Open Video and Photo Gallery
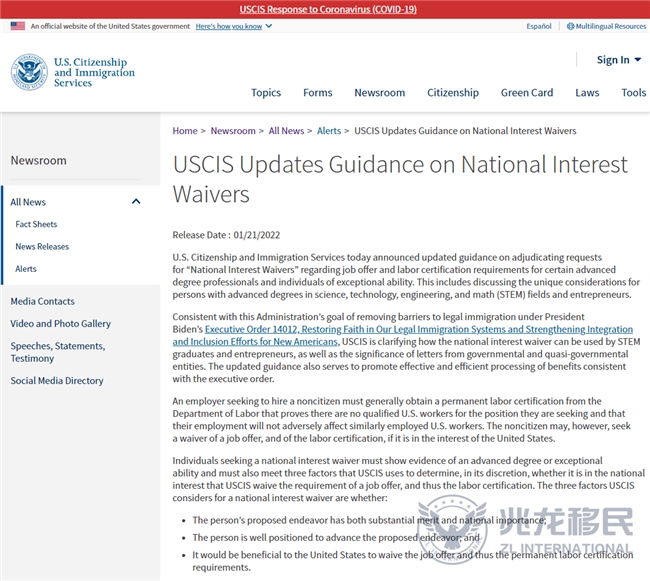Image resolution: width=650 pixels, height=581 pixels. click(61, 324)
